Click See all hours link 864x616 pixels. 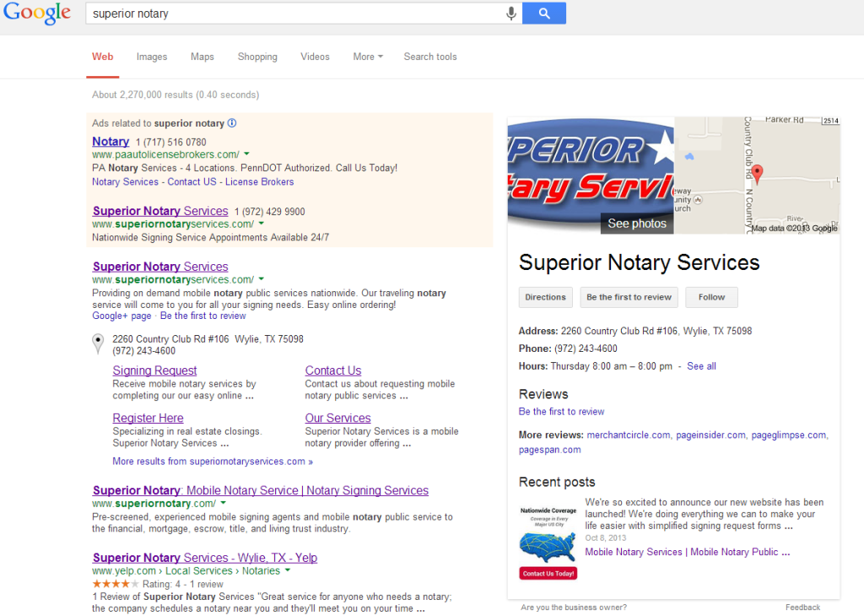coord(701,366)
